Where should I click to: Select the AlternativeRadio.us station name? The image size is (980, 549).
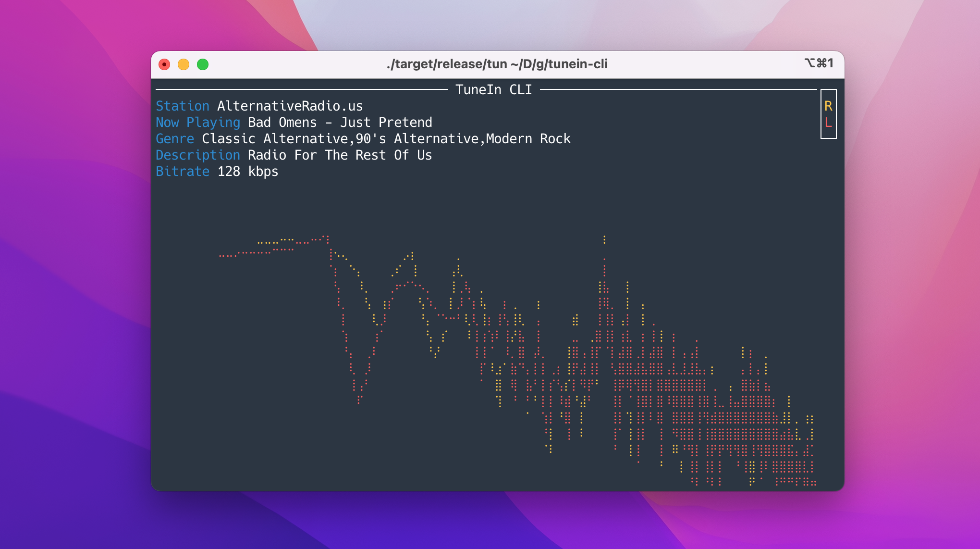290,106
